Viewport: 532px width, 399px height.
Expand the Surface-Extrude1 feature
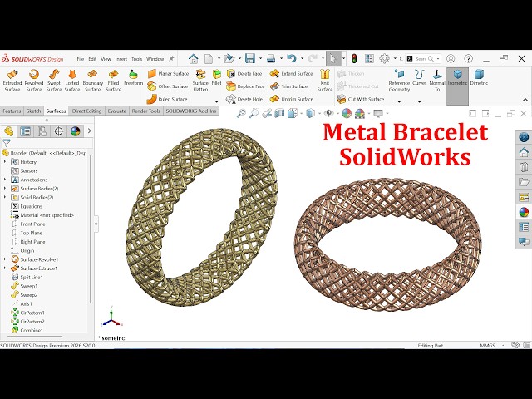coord(5,268)
